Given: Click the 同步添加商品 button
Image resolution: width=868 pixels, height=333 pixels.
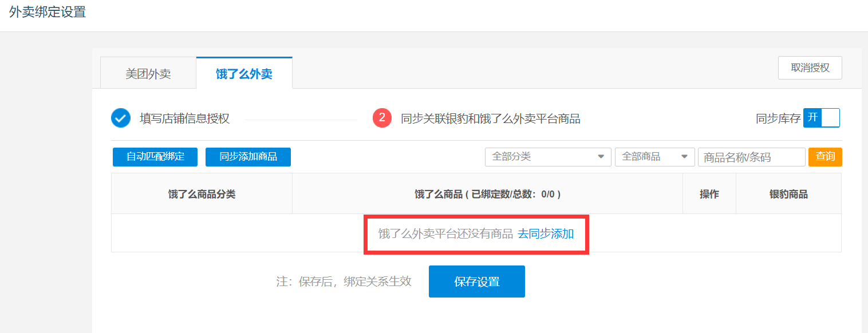Looking at the screenshot, I should (248, 157).
